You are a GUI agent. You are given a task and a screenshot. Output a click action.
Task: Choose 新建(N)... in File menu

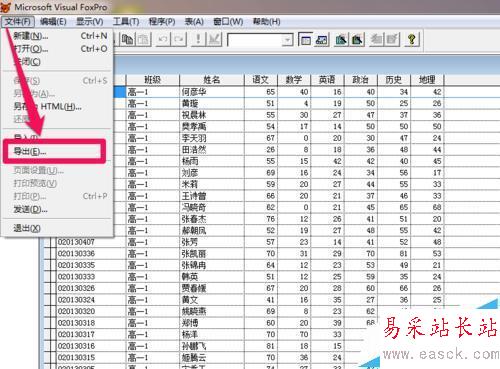[x=57, y=36]
